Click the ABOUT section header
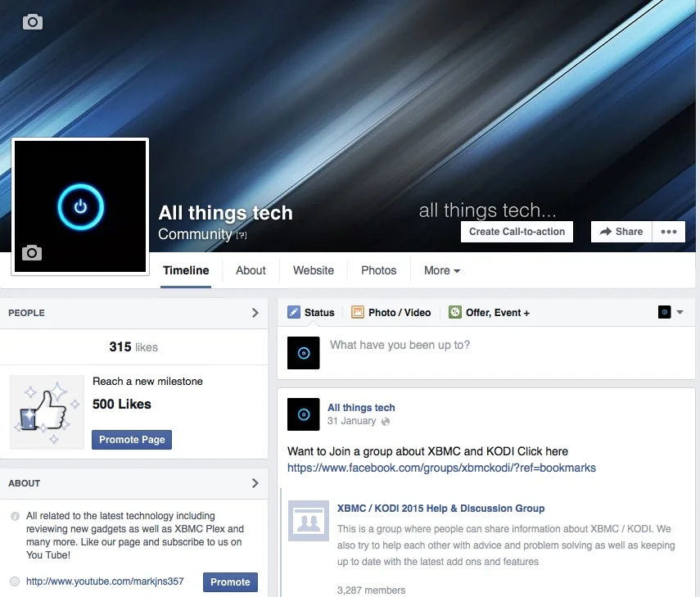 point(24,483)
